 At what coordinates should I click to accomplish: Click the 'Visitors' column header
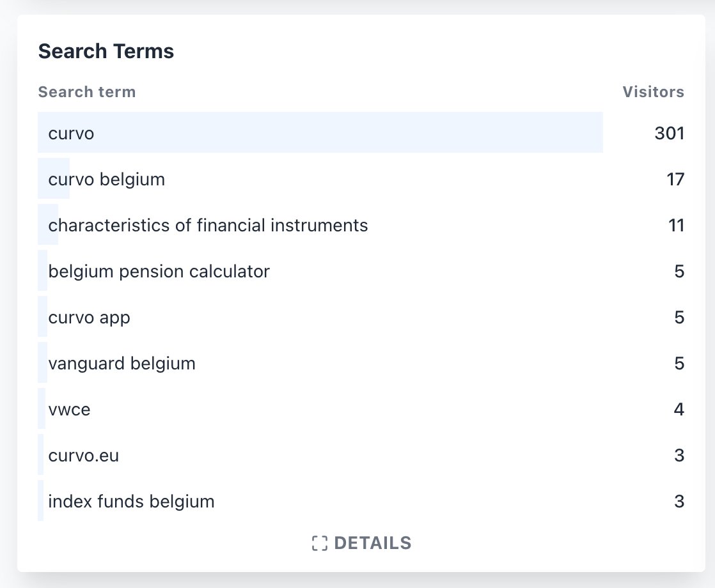(653, 92)
